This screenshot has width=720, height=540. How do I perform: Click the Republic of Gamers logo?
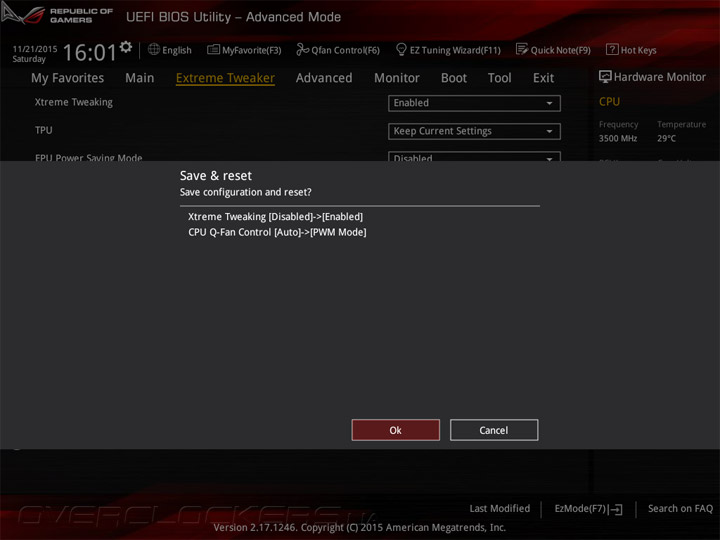[x=23, y=14]
